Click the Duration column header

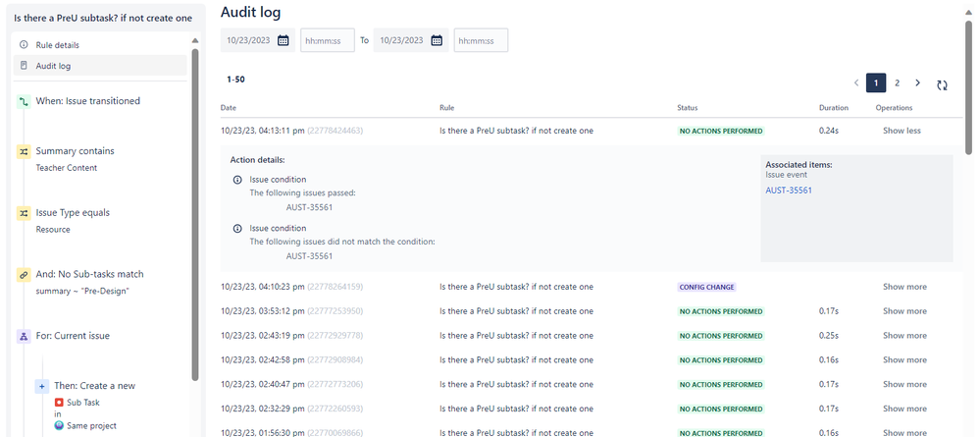(834, 108)
